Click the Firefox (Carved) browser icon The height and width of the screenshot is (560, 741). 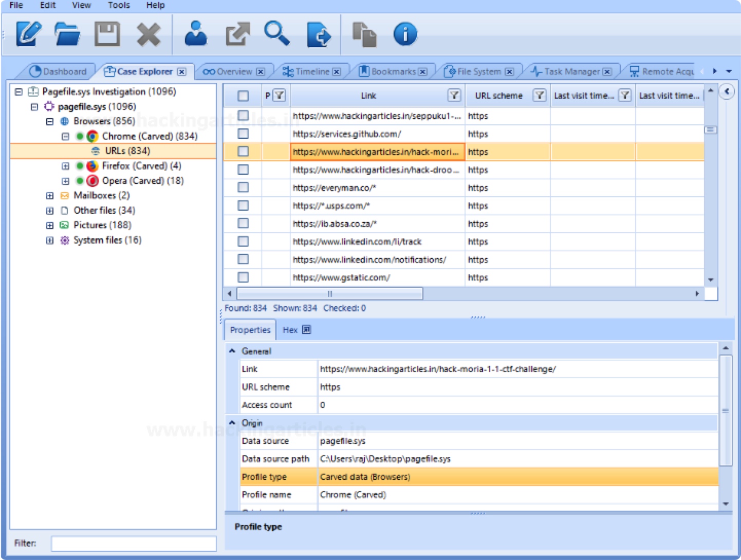pyautogui.click(x=92, y=166)
